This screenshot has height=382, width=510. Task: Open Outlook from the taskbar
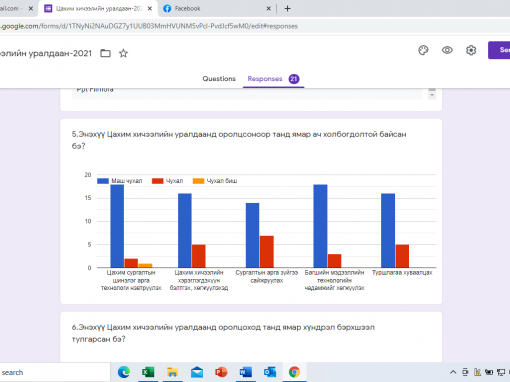click(x=270, y=372)
